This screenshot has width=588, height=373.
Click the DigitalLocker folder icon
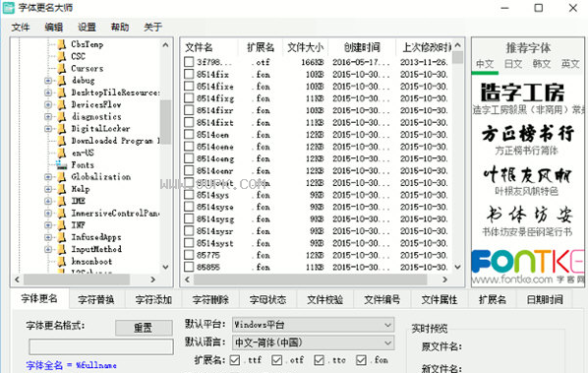pos(62,129)
